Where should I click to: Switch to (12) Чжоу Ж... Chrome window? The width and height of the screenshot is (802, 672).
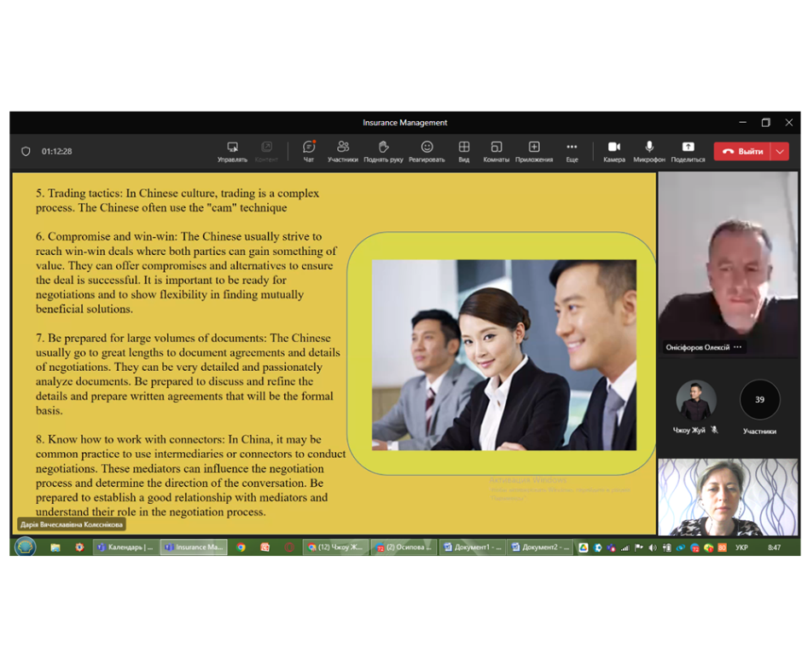pyautogui.click(x=335, y=547)
